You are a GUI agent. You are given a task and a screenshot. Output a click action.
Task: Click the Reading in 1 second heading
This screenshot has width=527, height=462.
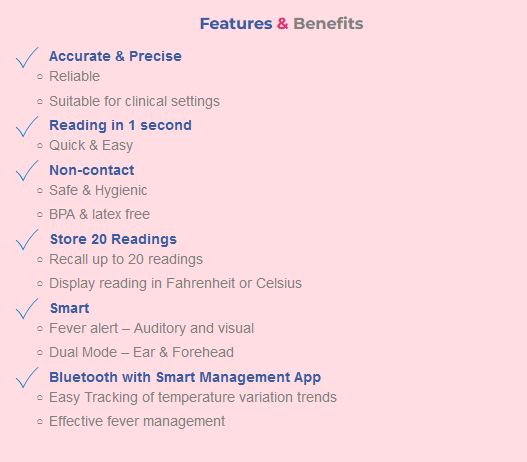[120, 125]
